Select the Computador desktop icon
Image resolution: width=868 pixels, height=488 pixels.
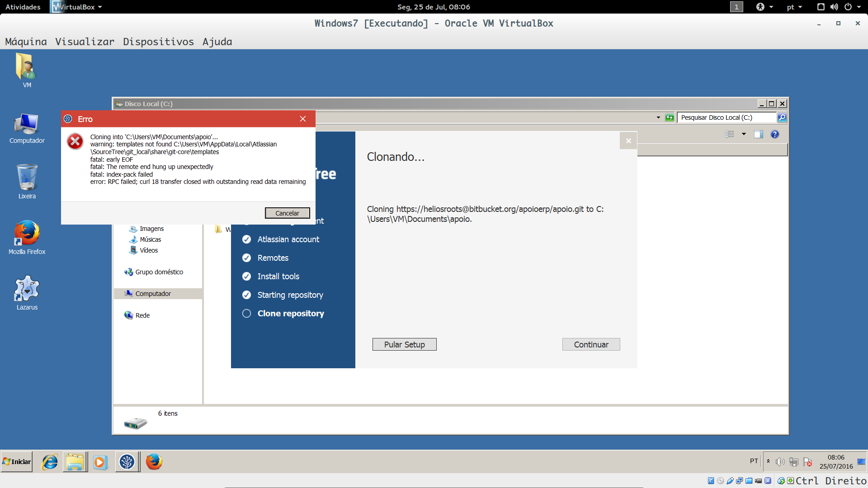coord(27,128)
